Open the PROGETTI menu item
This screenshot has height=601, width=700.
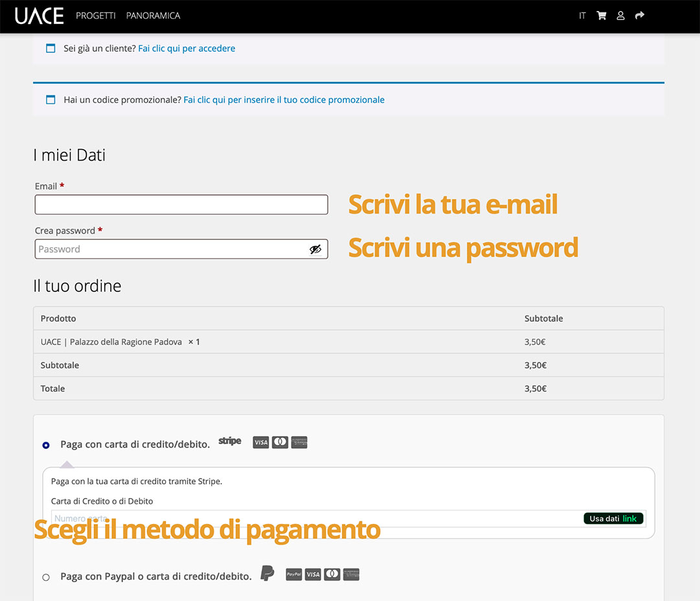click(x=95, y=16)
